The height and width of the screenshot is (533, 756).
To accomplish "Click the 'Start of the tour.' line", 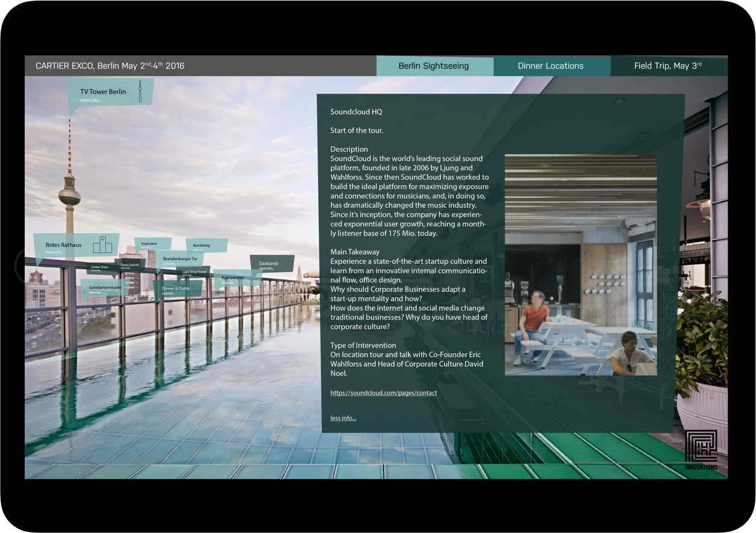I will coord(357,131).
